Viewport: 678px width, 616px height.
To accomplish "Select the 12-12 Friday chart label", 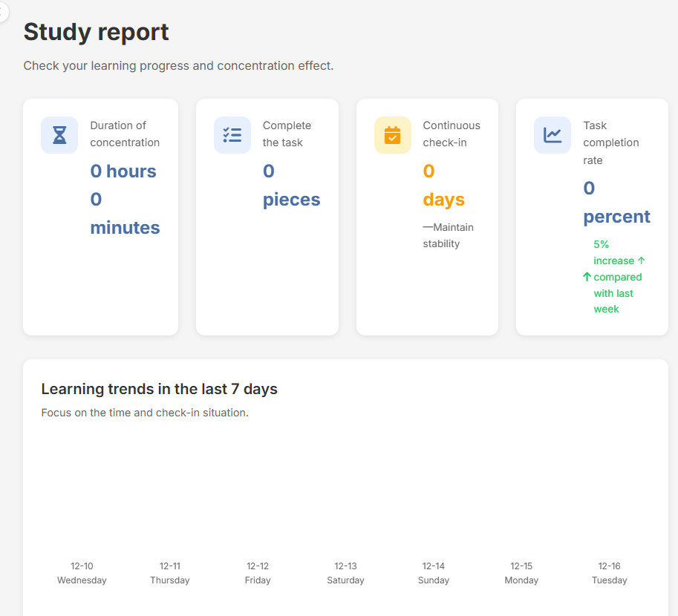I will [258, 573].
